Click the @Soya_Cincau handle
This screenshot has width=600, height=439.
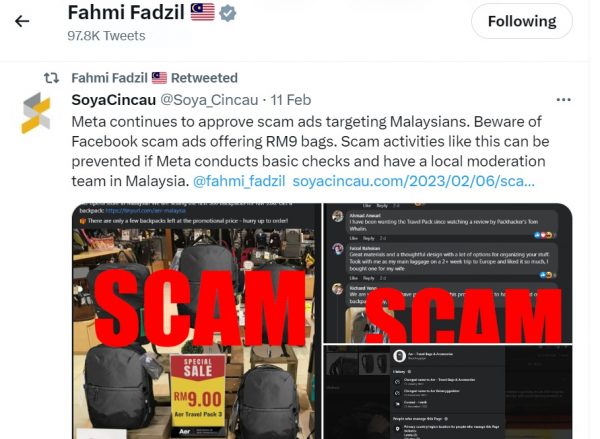(x=209, y=100)
